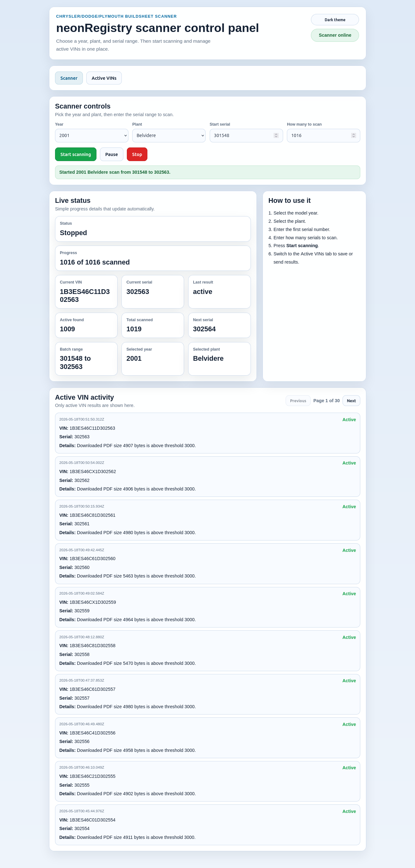This screenshot has height=868, width=415.
Task: Open the Year dropdown showing 2001
Action: [92, 135]
